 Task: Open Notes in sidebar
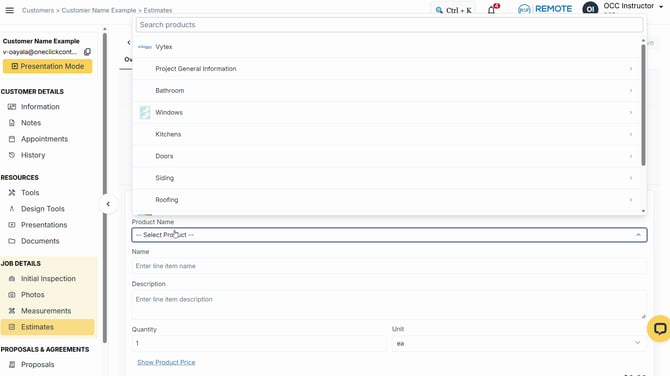point(31,123)
